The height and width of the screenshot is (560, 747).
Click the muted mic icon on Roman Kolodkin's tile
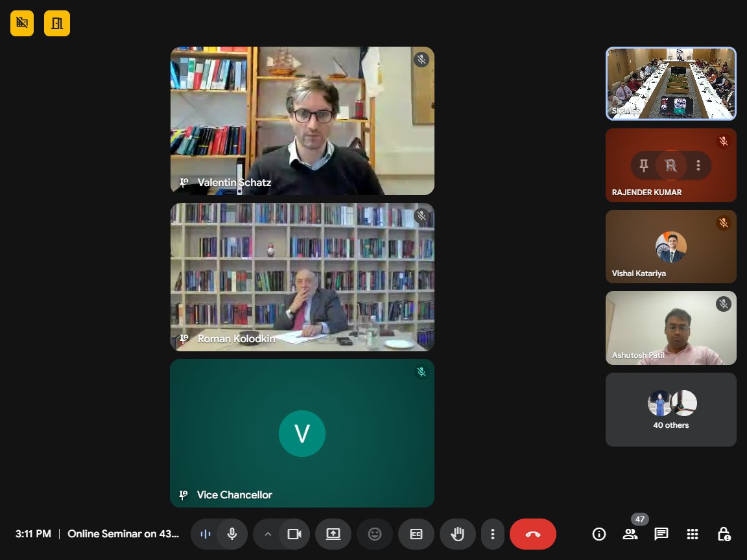tap(421, 216)
